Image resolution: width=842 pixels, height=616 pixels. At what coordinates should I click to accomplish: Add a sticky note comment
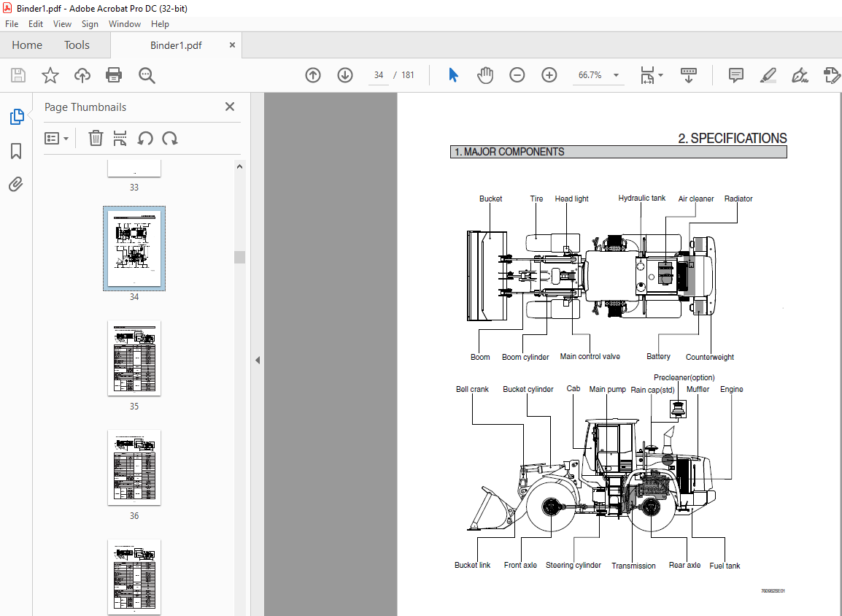(735, 75)
